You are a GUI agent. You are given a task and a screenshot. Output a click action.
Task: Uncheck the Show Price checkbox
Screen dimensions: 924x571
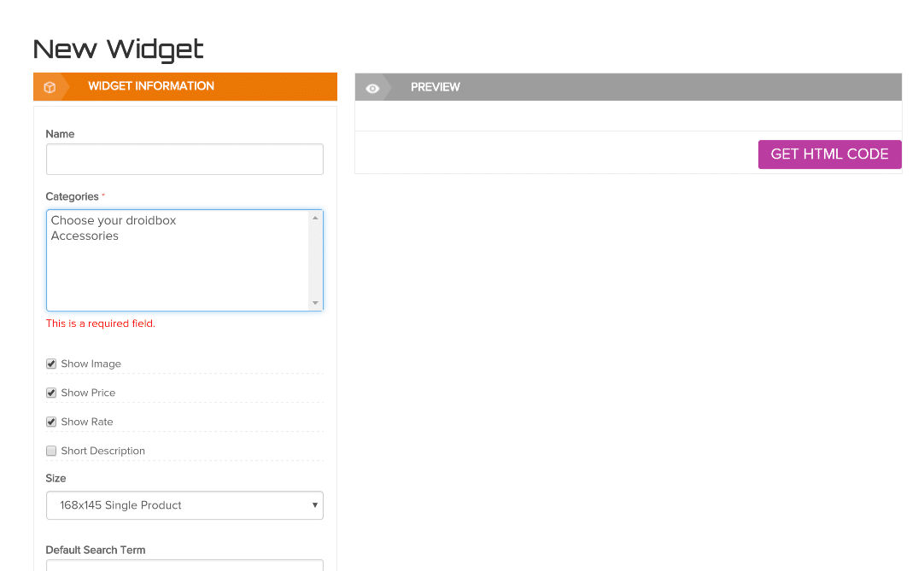51,393
